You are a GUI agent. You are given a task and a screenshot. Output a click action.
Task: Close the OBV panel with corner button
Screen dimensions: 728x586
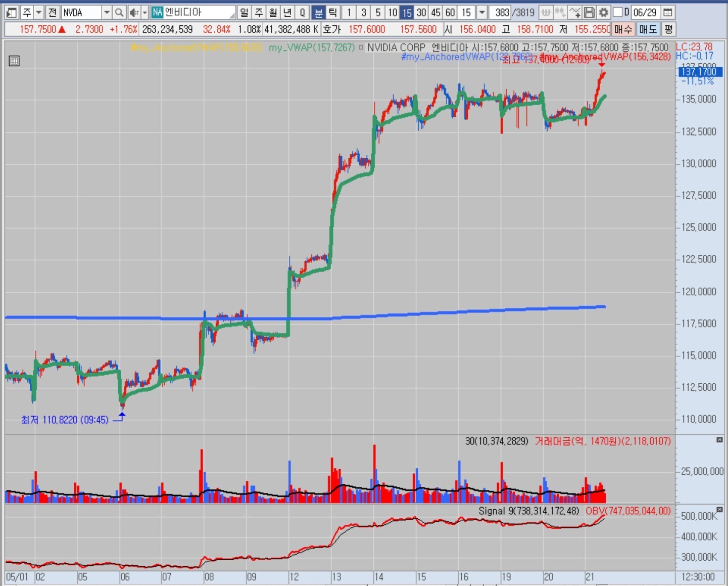click(719, 509)
